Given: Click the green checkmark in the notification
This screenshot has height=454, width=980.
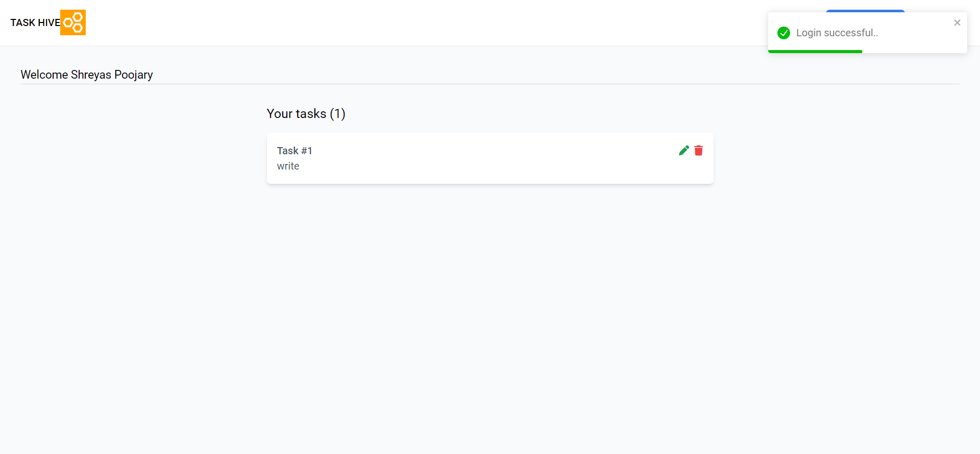Looking at the screenshot, I should tap(784, 33).
